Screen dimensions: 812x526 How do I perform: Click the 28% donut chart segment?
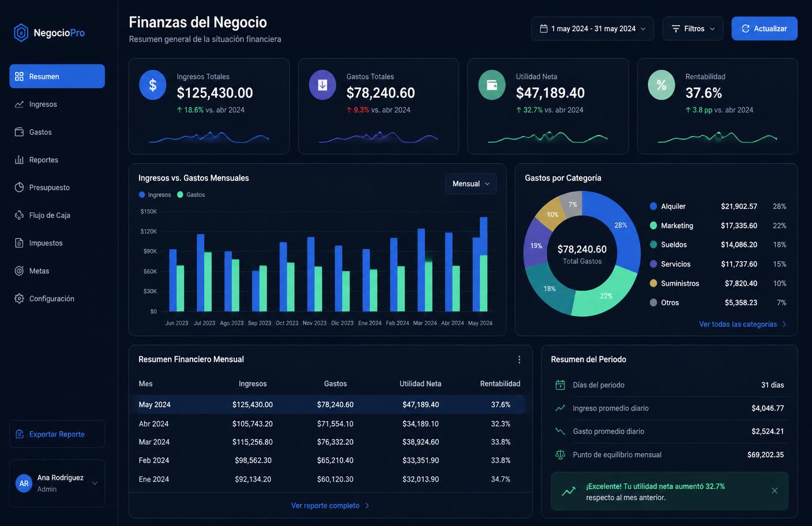click(x=621, y=226)
